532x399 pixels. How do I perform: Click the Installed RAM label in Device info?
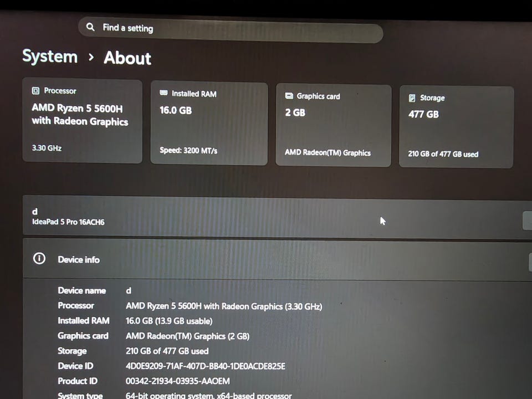(x=84, y=321)
